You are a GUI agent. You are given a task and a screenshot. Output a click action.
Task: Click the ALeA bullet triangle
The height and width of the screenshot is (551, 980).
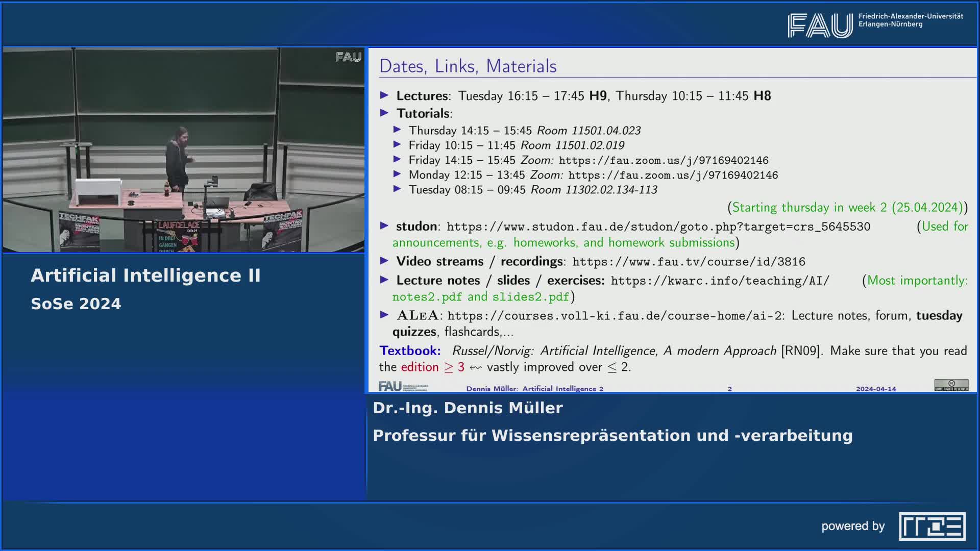(384, 315)
